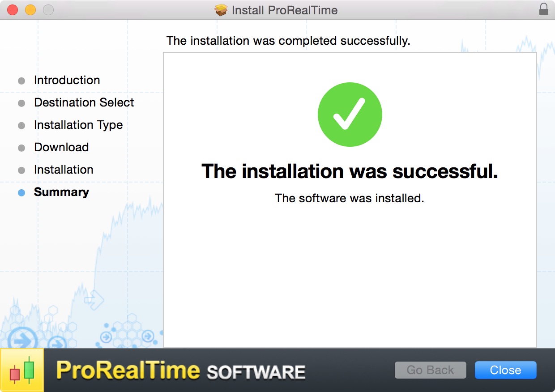This screenshot has width=555, height=392.
Task: Select the Installation step in sidebar
Action: (64, 170)
